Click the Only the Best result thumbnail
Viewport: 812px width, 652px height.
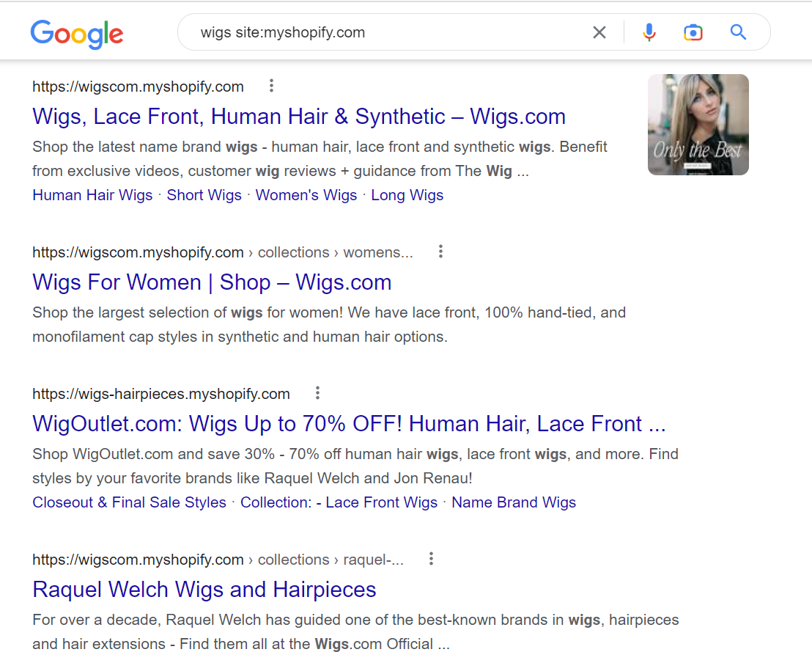(698, 125)
